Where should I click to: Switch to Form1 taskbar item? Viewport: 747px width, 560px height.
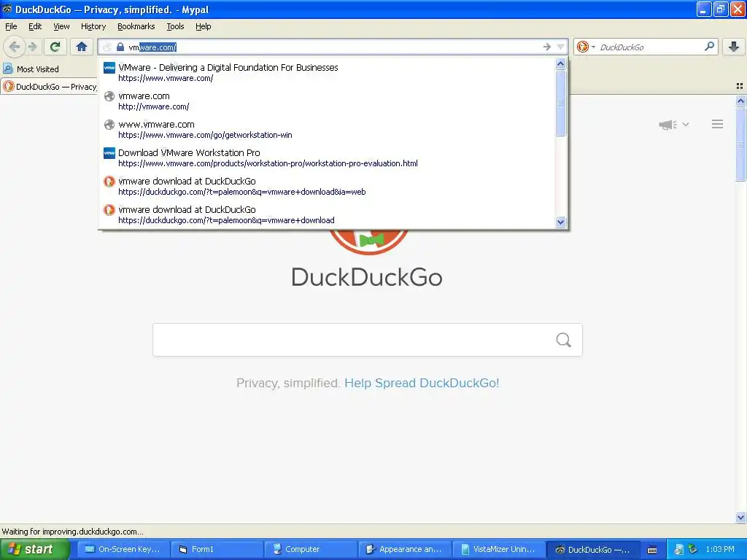point(216,549)
